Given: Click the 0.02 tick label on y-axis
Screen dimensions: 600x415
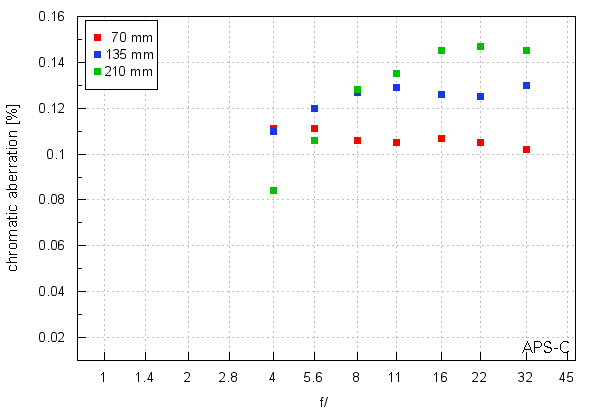Looking at the screenshot, I should [51, 338].
